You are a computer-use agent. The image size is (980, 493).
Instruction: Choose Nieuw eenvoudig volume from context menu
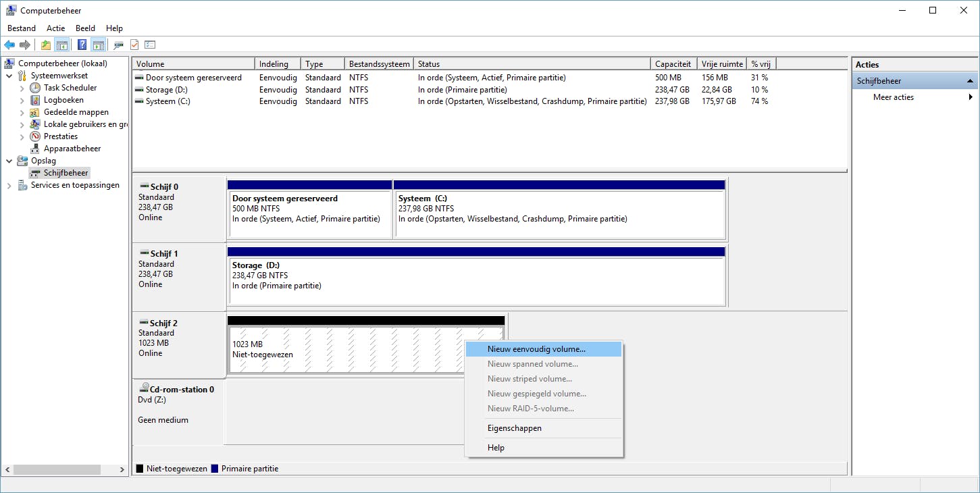click(x=536, y=349)
